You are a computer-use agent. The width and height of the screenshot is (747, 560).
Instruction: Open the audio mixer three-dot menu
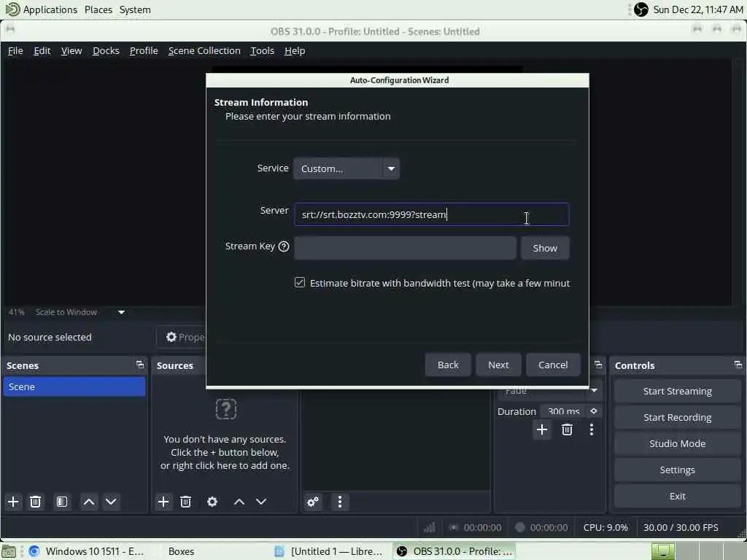click(340, 502)
